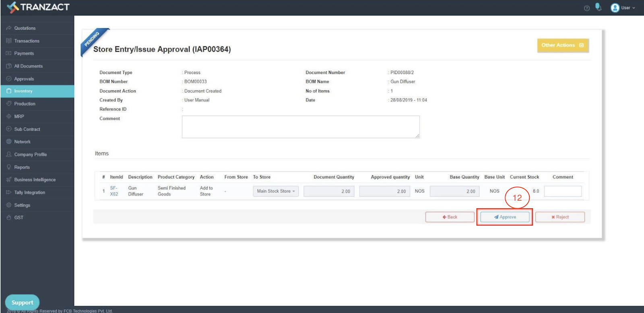Click the MRP sidebar icon

(x=9, y=116)
